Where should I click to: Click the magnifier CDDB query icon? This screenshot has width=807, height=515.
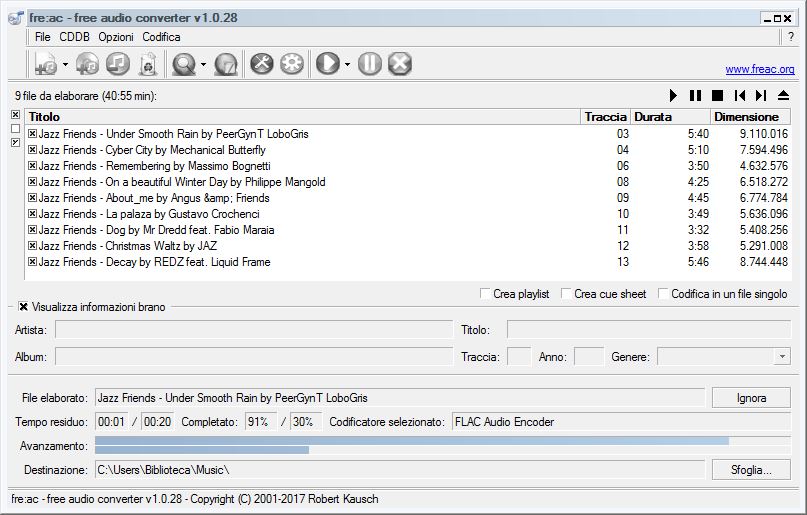[x=184, y=64]
